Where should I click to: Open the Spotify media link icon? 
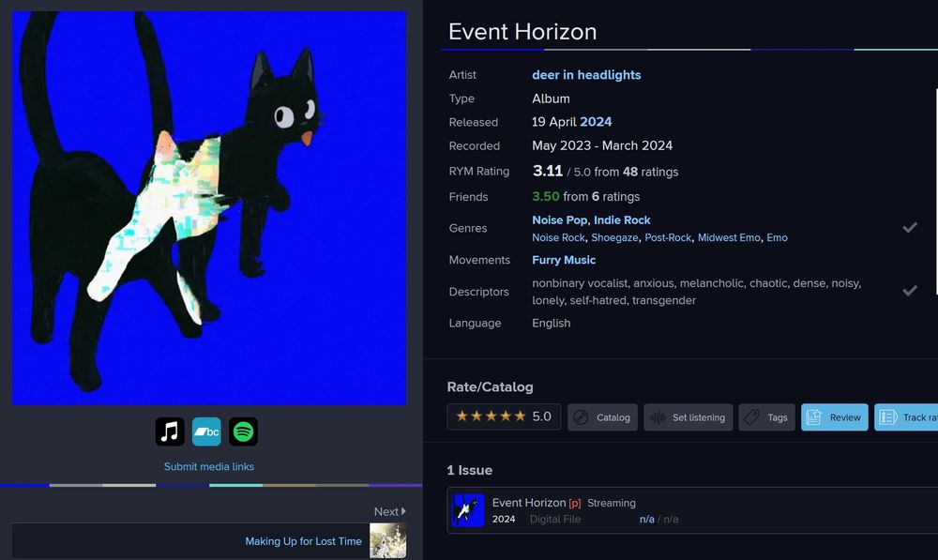pos(244,431)
